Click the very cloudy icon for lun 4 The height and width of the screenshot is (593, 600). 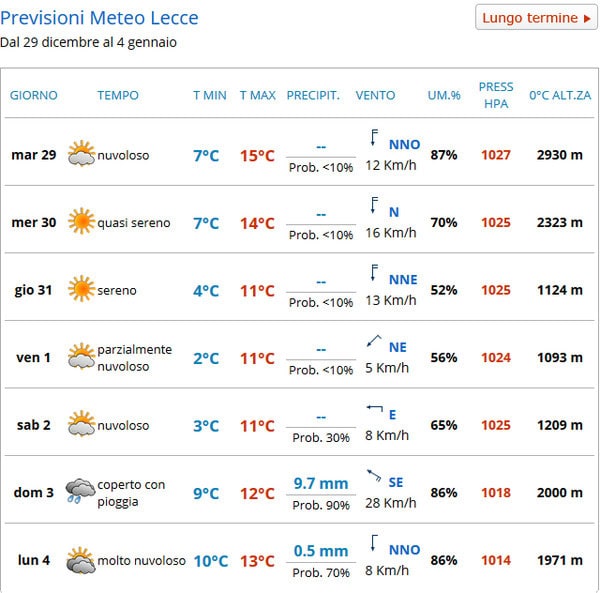tap(80, 560)
